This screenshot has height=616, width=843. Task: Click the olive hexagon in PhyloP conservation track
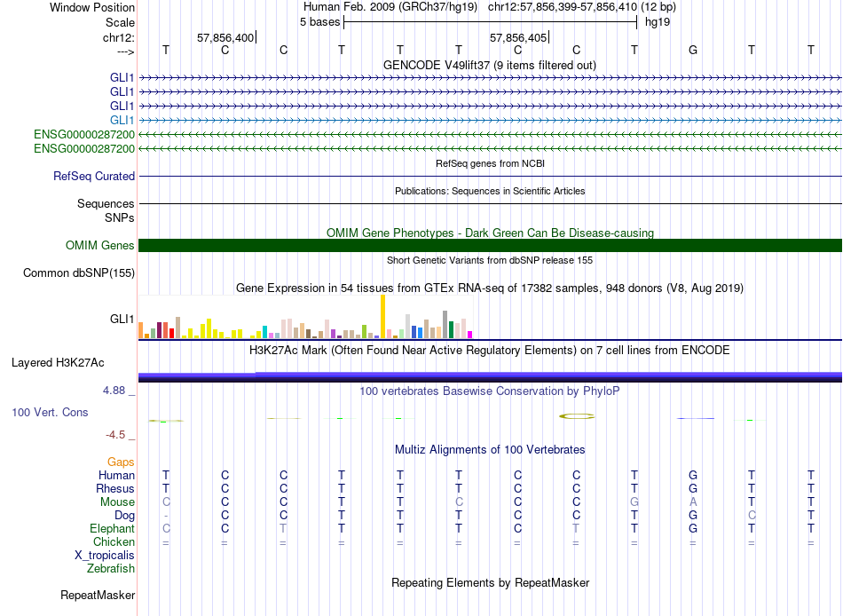[x=576, y=416]
